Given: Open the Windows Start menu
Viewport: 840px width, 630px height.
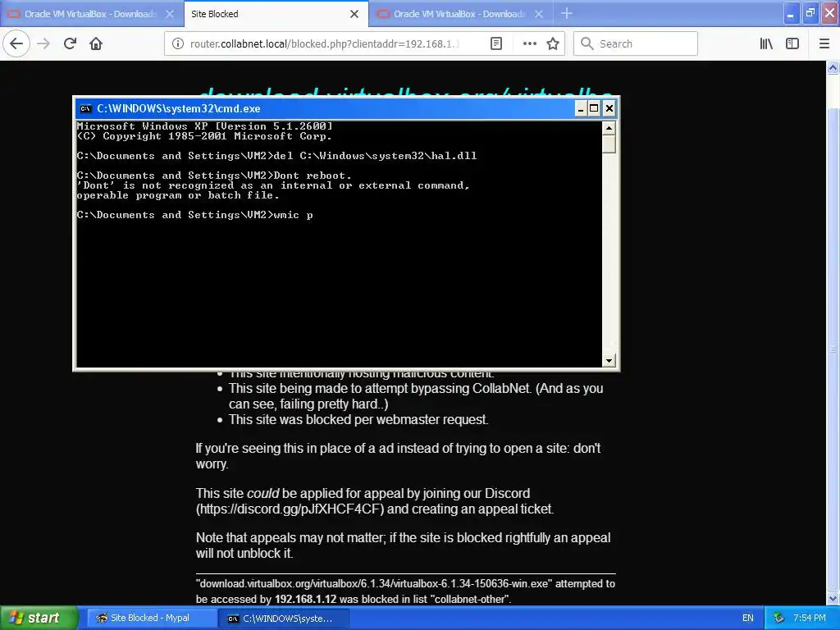Looking at the screenshot, I should click(39, 618).
